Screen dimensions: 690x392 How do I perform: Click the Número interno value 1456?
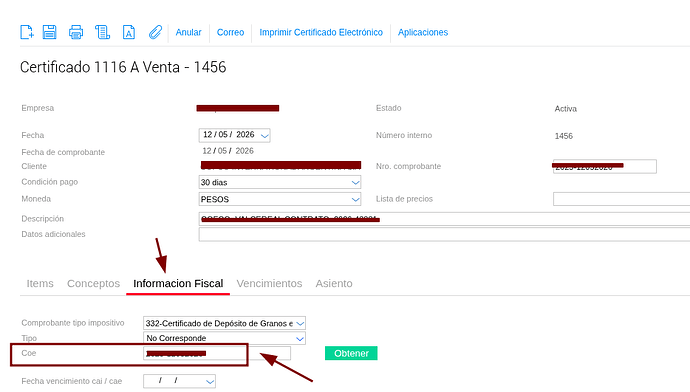pyautogui.click(x=564, y=136)
